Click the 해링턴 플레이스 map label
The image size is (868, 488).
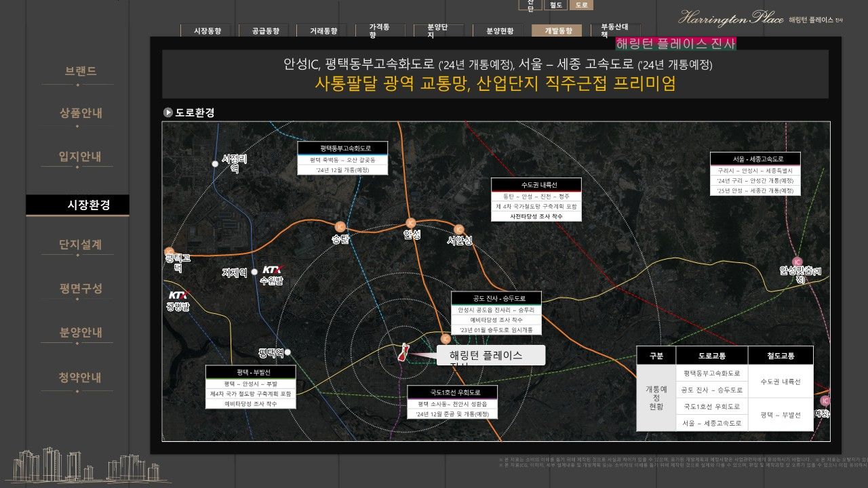click(x=490, y=356)
